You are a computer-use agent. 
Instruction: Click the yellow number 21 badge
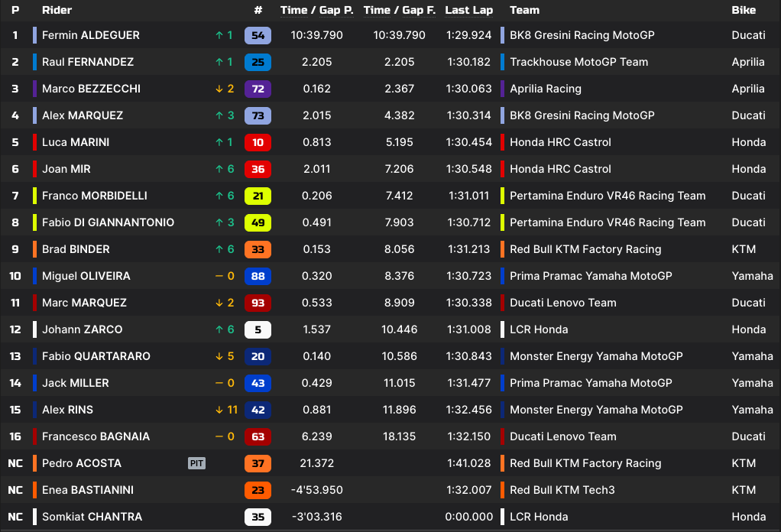tap(258, 196)
